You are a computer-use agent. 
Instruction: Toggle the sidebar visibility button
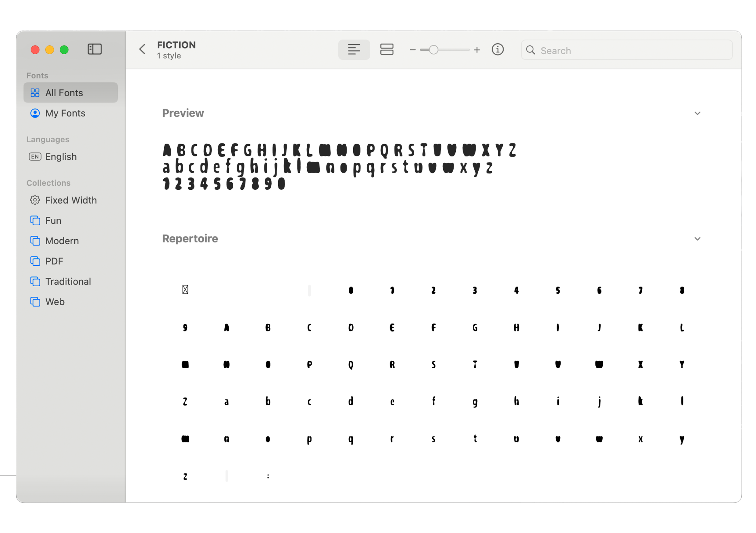click(x=94, y=49)
